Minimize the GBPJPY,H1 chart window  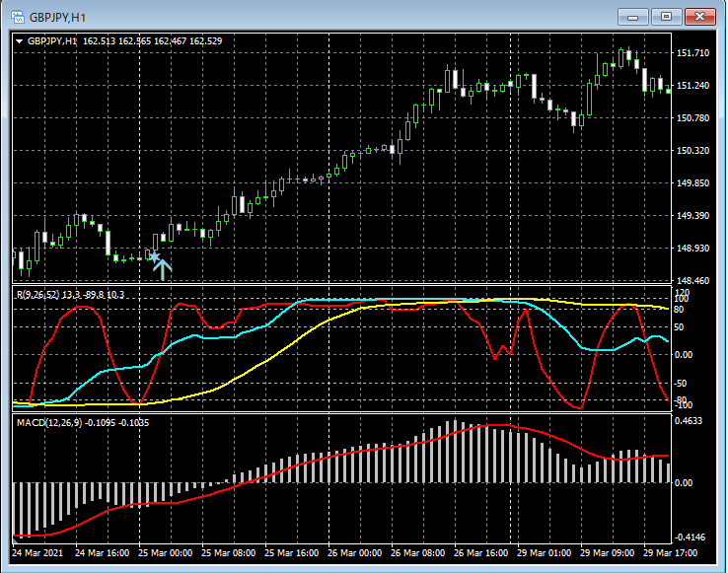click(632, 17)
